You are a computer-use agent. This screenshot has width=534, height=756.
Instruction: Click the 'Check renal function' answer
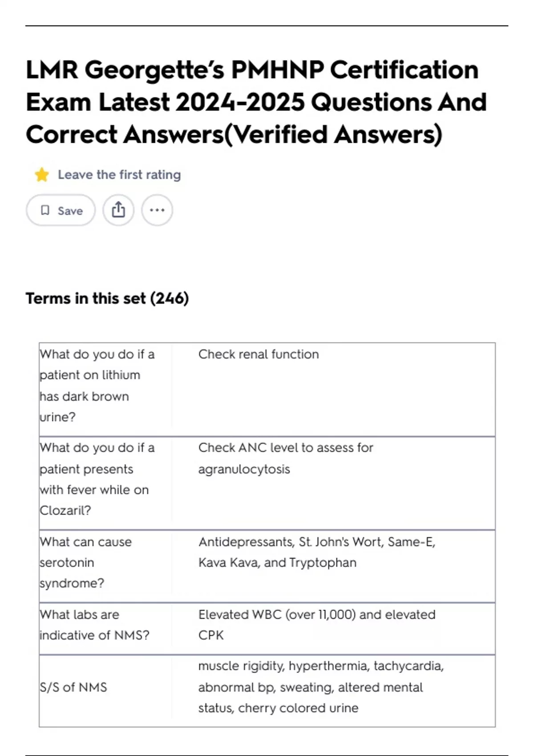[259, 354]
